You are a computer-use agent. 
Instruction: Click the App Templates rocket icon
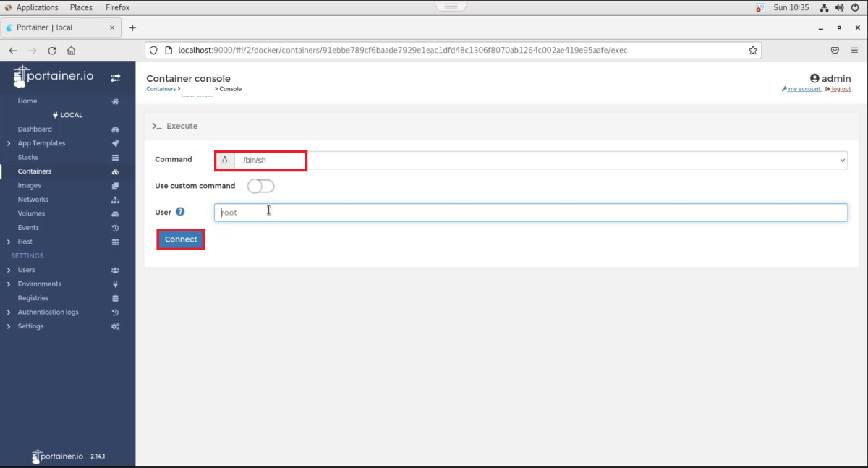click(115, 143)
